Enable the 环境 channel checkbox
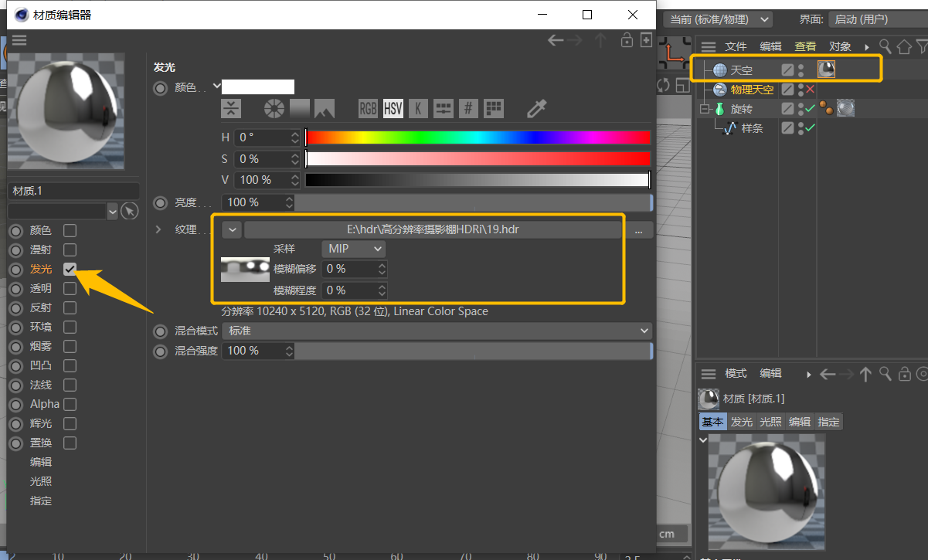The image size is (928, 560). point(70,327)
